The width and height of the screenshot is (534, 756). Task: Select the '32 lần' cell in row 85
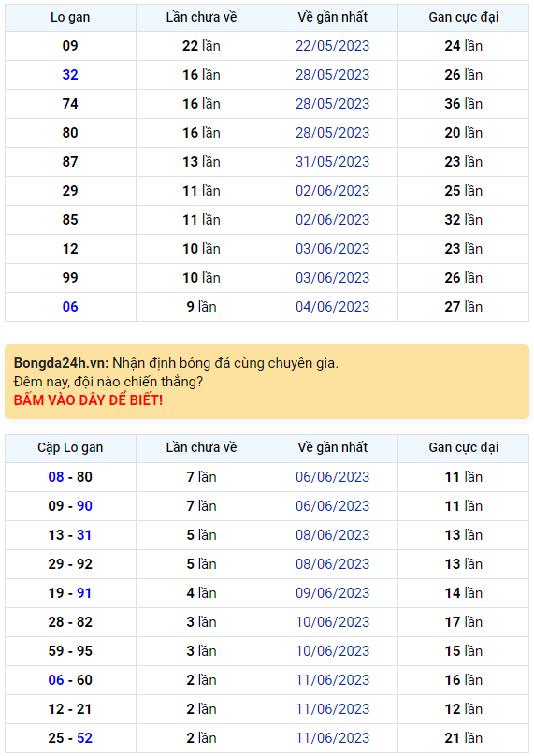[x=463, y=220]
